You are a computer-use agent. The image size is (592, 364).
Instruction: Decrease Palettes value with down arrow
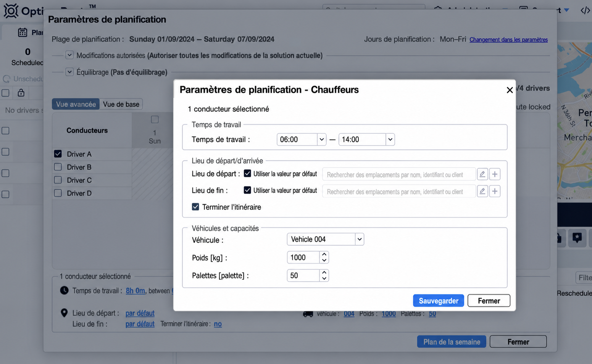click(324, 279)
